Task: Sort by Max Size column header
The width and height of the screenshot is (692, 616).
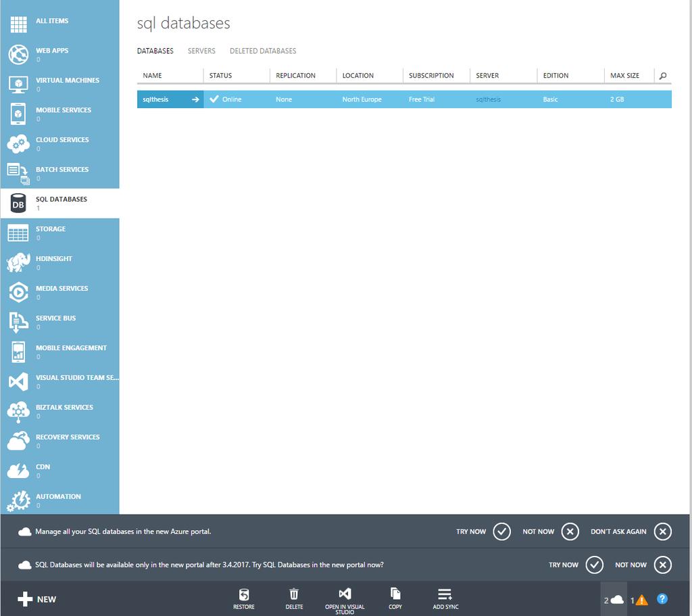Action: tap(629, 76)
